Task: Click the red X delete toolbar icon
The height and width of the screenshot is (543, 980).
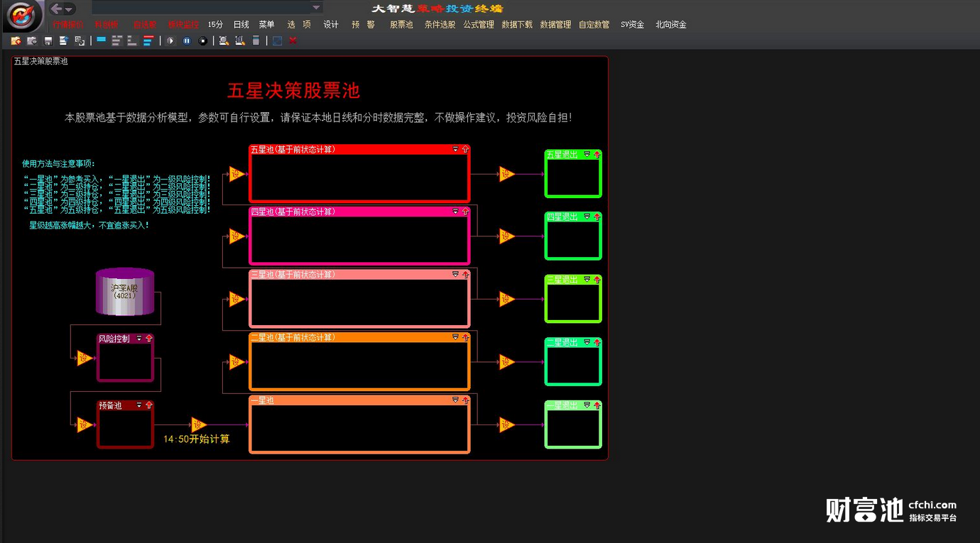Action: [x=293, y=41]
